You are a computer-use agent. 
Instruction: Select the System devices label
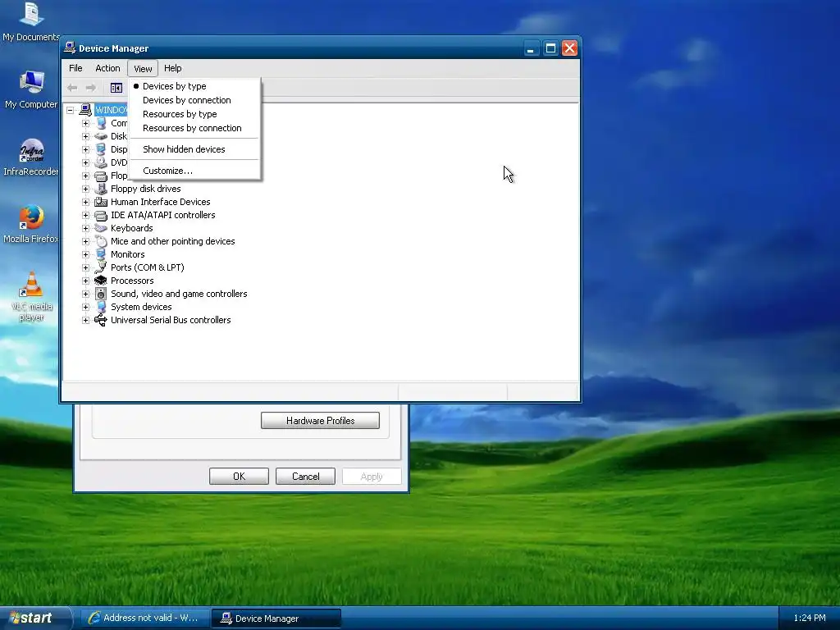141,307
